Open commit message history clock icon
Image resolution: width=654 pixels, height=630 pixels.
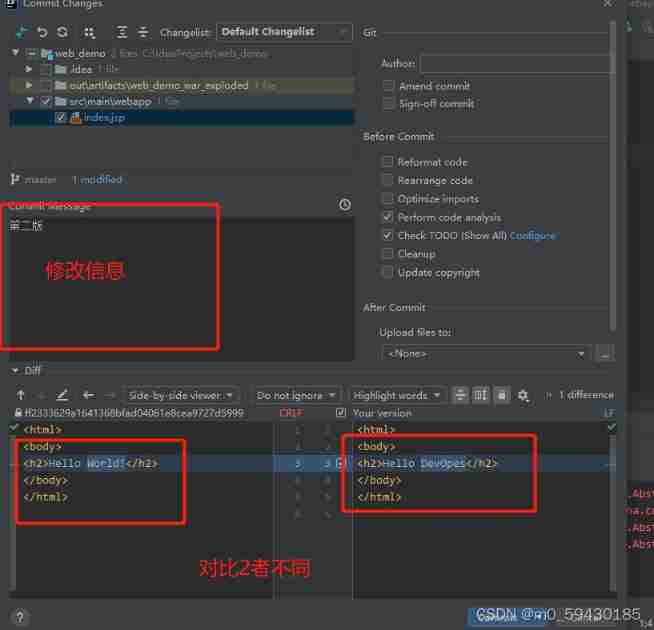click(x=345, y=205)
